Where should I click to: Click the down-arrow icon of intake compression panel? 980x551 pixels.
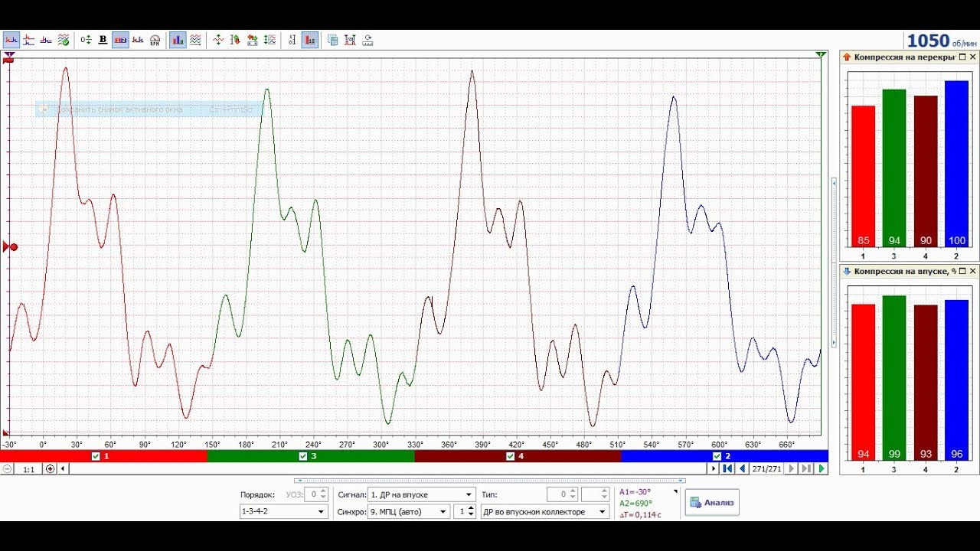847,272
